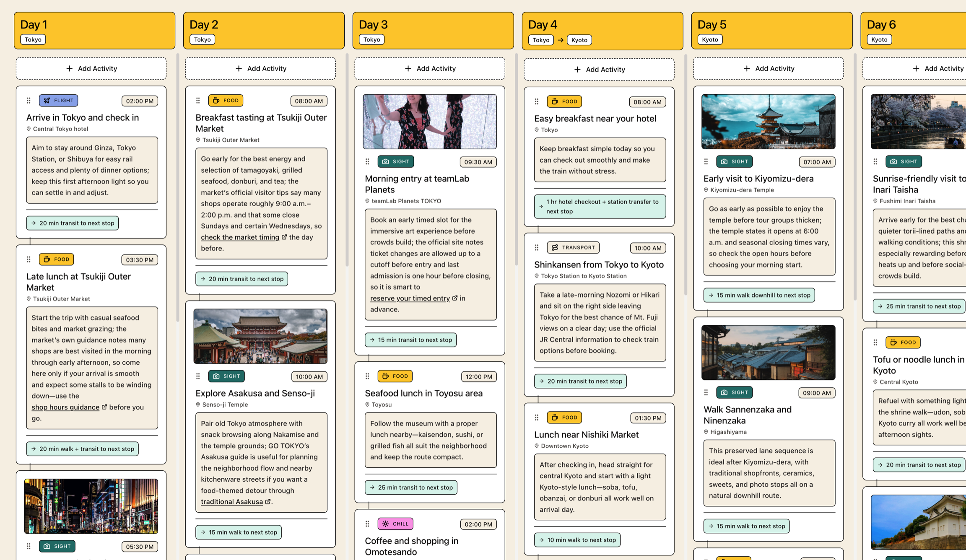Viewport: 966px width, 560px height.
Task: Add Activity to Day 4
Action: [x=600, y=70]
